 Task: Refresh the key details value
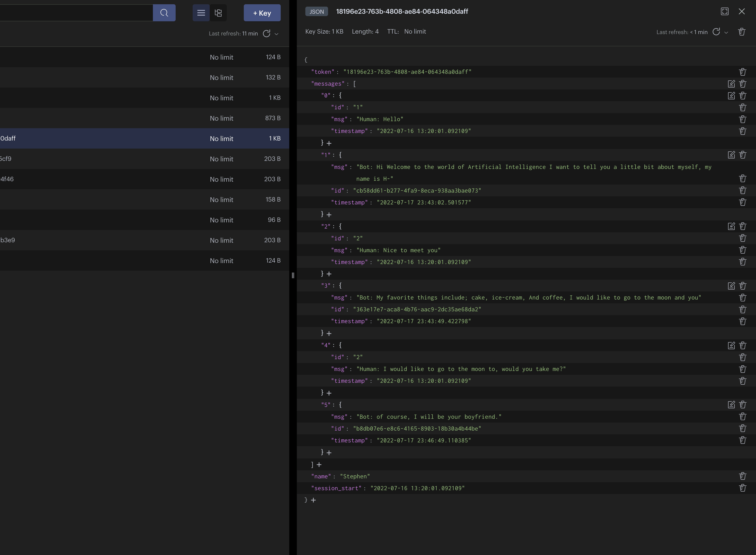coord(716,32)
